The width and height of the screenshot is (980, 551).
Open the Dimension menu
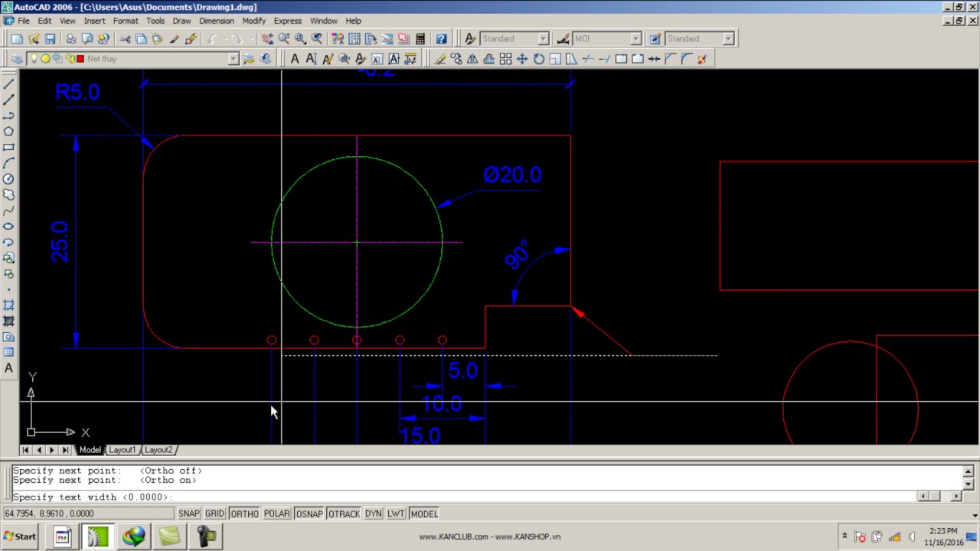[x=217, y=21]
